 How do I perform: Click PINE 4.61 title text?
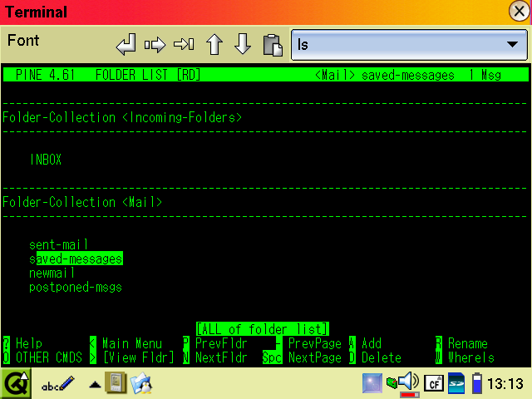pyautogui.click(x=46, y=75)
